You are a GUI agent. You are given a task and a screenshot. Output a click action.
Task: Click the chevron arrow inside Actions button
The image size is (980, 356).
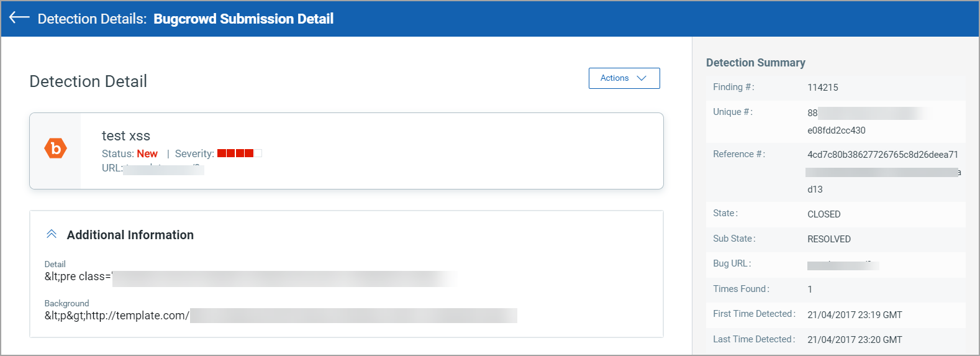pyautogui.click(x=642, y=78)
